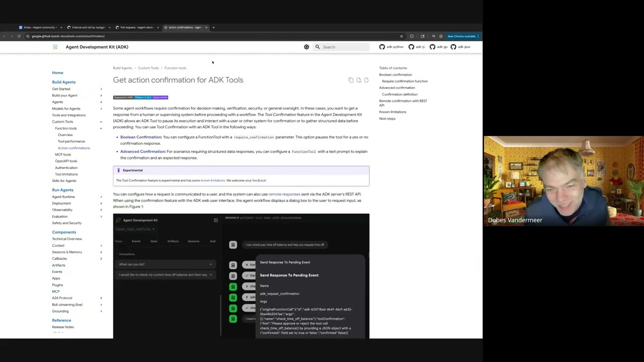Open Authentication sidebar page

pos(66,167)
